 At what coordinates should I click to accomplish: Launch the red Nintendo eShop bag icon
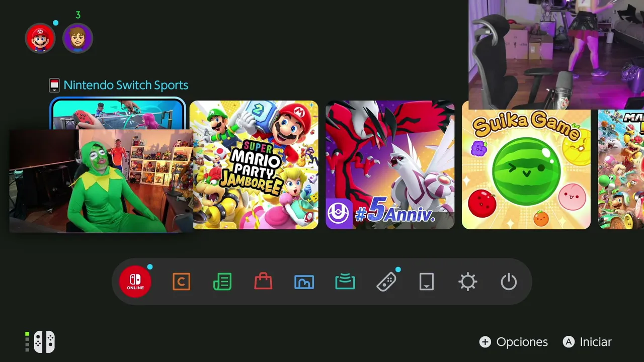pyautogui.click(x=263, y=282)
